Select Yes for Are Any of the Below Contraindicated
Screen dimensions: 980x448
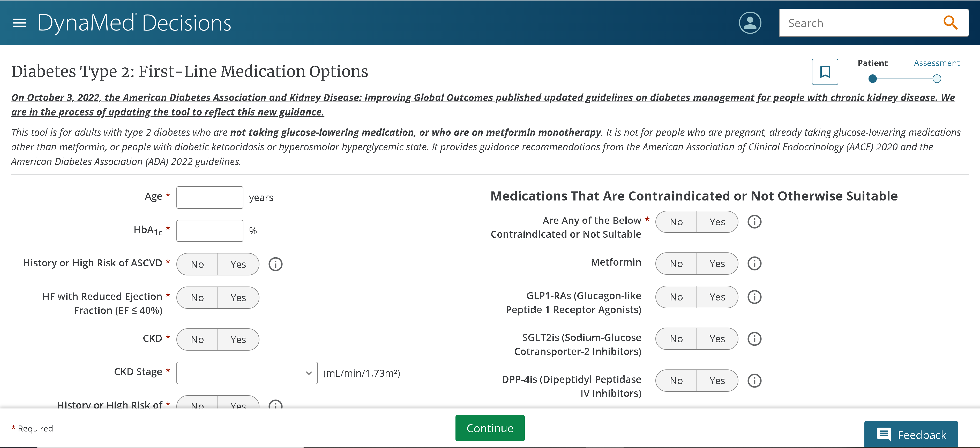tap(717, 221)
